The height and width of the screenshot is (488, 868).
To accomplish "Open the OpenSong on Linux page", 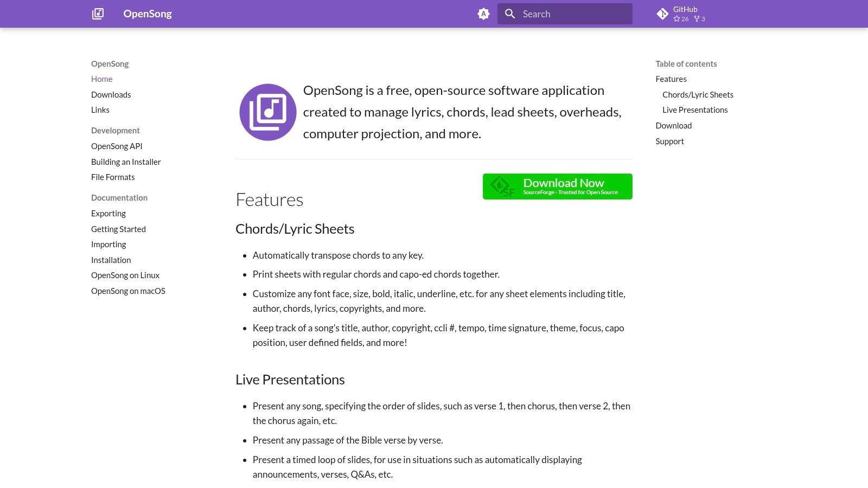I will point(125,275).
